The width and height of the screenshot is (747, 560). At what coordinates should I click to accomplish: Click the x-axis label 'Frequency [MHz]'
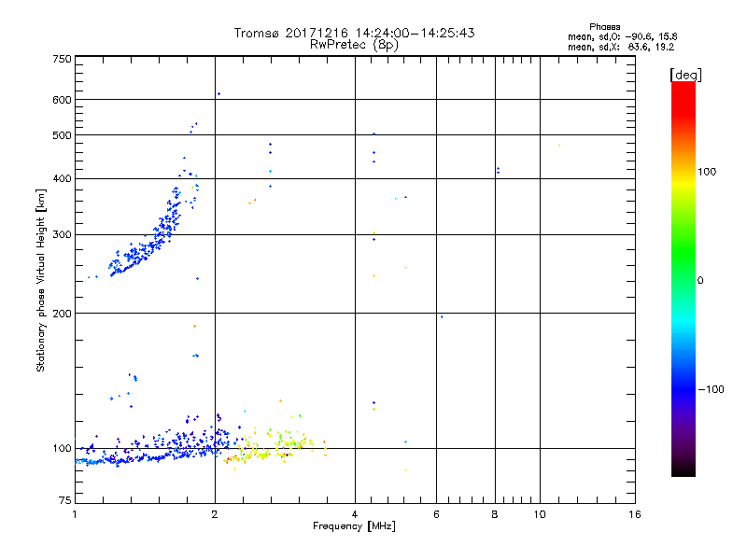click(x=354, y=525)
